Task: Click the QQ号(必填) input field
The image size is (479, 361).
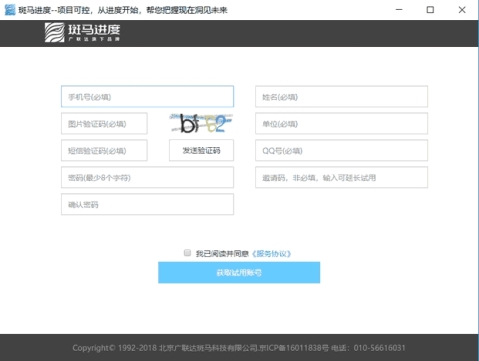Action: pos(341,151)
